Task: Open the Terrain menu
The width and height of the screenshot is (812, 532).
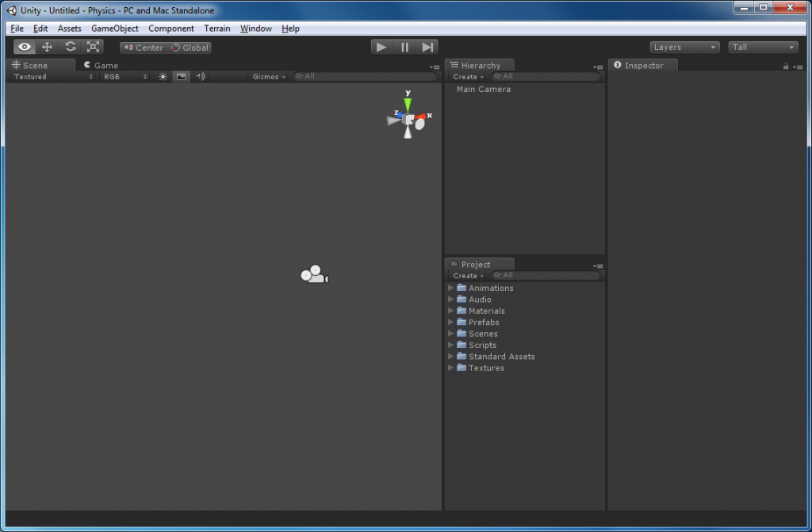Action: click(x=217, y=29)
